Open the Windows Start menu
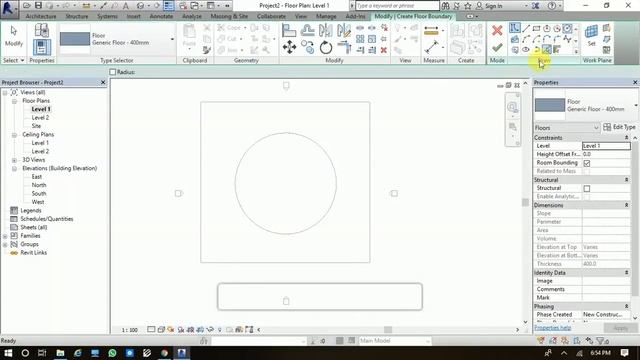This screenshot has width=640, height=360. click(x=8, y=353)
